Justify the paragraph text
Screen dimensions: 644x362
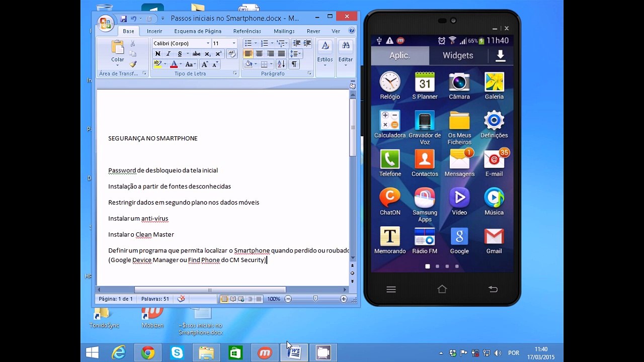click(x=281, y=54)
